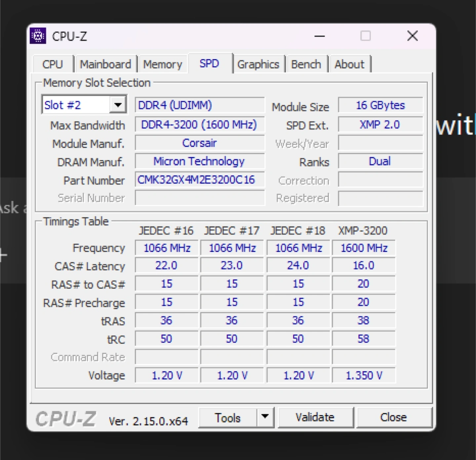Screen dimensions: 476x460
Task: Switch to the Memory tab
Action: (163, 64)
